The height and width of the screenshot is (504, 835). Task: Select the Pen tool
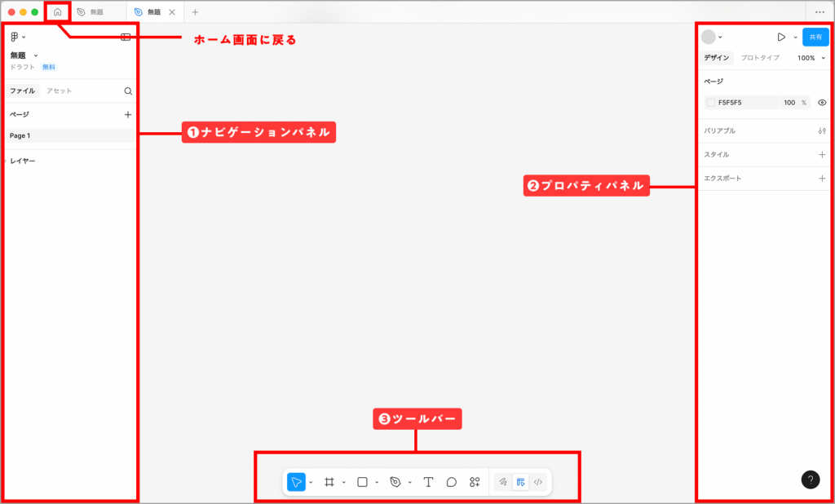[x=395, y=482]
